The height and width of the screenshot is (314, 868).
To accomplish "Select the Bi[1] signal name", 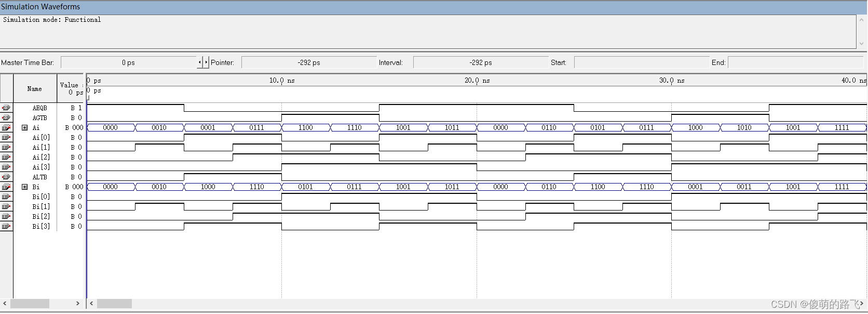I will pyautogui.click(x=41, y=206).
